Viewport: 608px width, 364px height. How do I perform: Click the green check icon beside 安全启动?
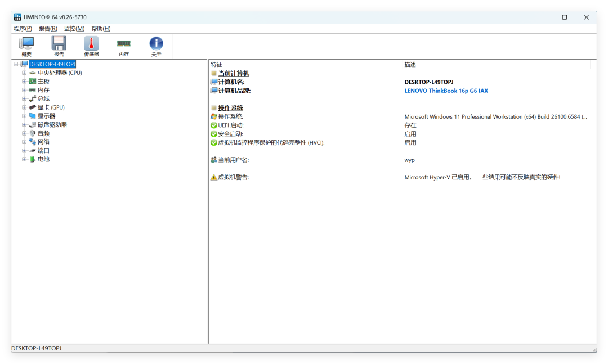[x=214, y=134]
